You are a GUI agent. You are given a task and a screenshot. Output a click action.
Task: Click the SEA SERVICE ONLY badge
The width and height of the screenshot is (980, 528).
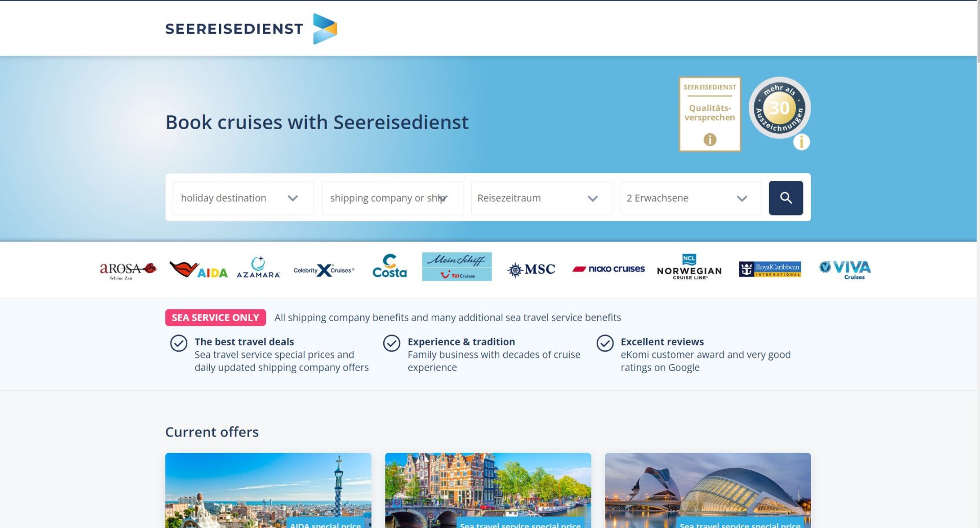pyautogui.click(x=215, y=318)
